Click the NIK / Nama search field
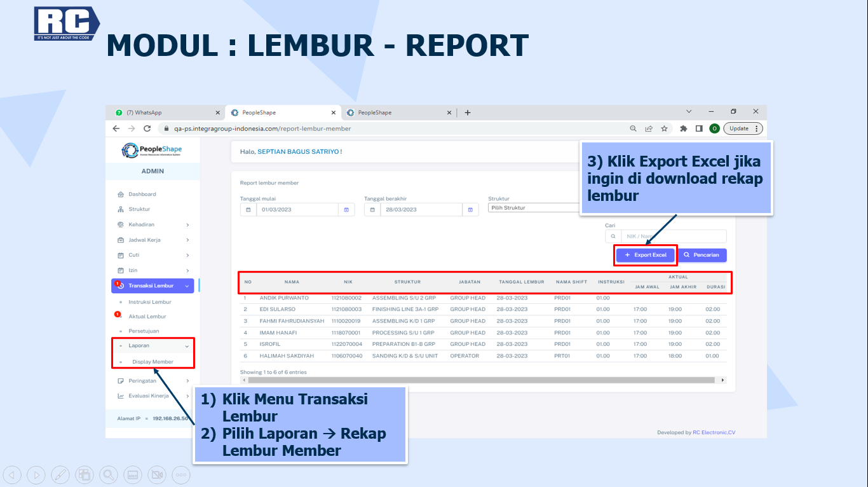 672,236
